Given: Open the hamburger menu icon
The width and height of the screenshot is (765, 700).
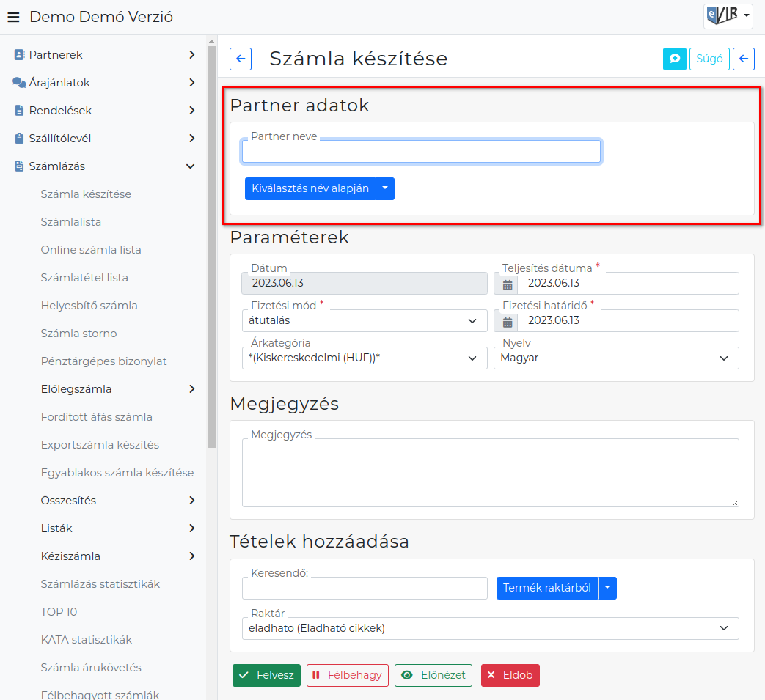Looking at the screenshot, I should pyautogui.click(x=14, y=17).
